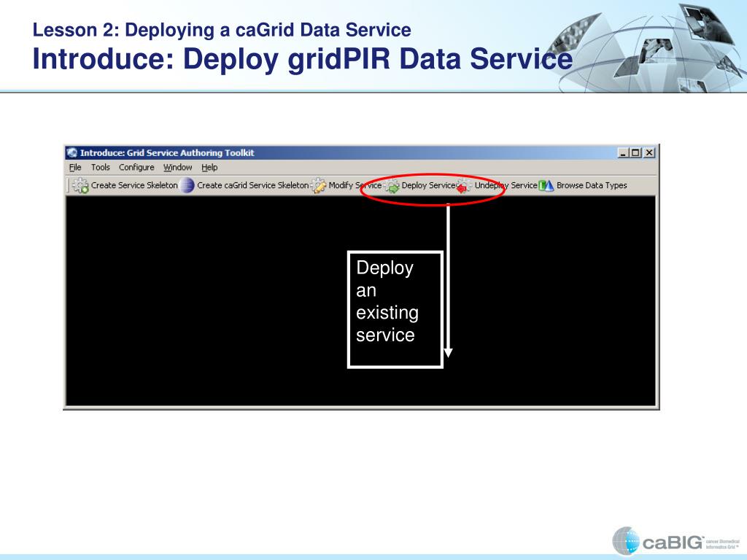Open the Help menu
This screenshot has width=747, height=560.
[x=209, y=167]
